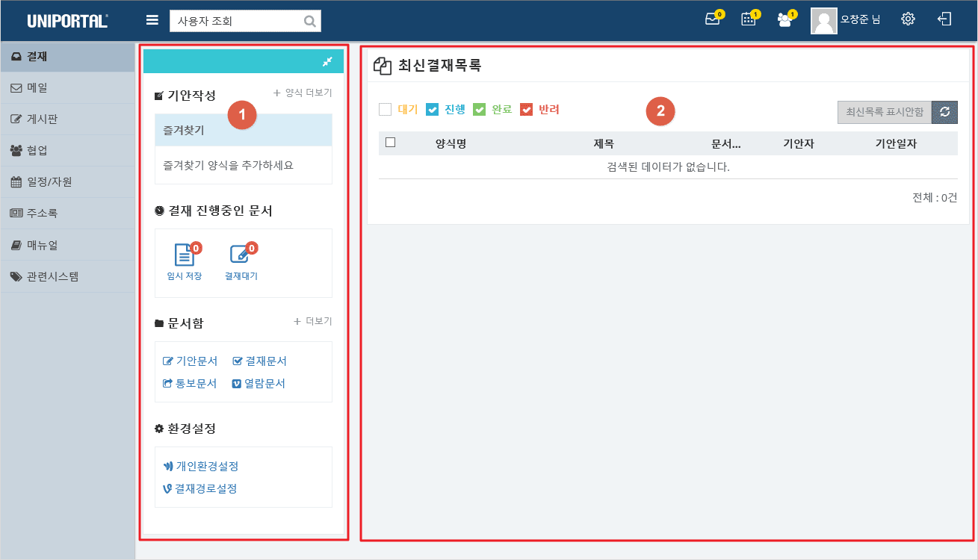Click 양식 더보기 link
The image size is (978, 560).
click(303, 93)
